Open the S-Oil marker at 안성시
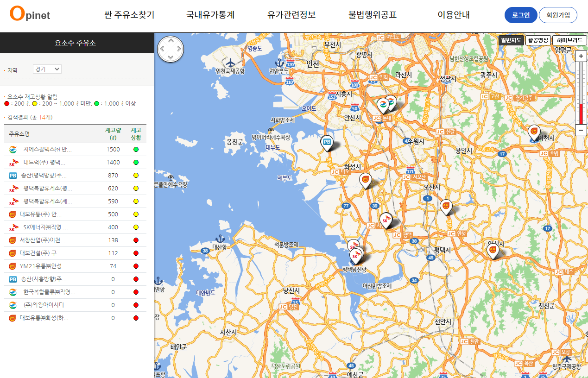588x378 pixels. 493,251
